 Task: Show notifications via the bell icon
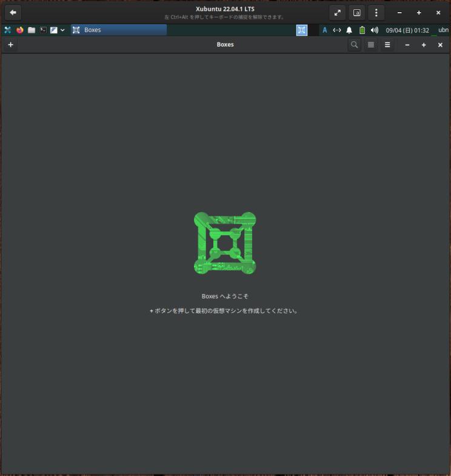(x=349, y=30)
